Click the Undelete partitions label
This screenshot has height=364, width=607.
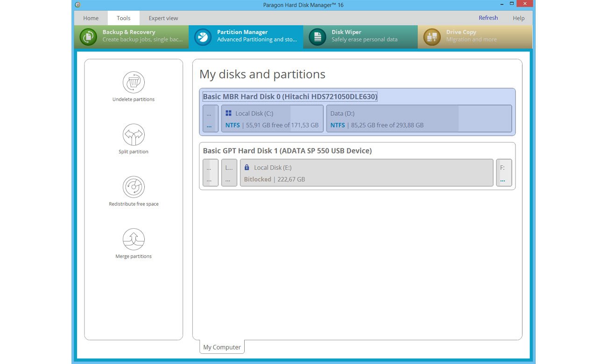coord(134,99)
